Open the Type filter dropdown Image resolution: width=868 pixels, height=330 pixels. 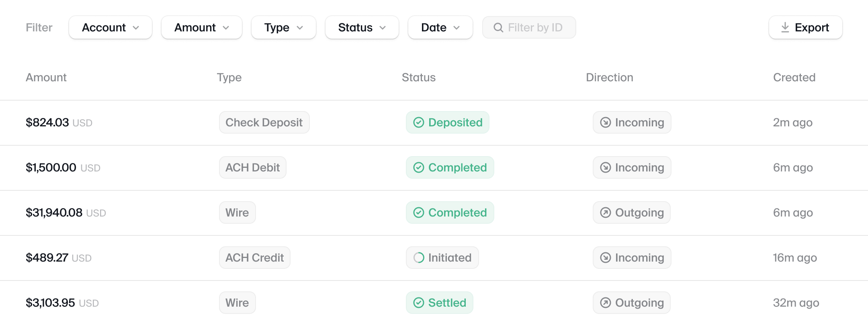284,27
